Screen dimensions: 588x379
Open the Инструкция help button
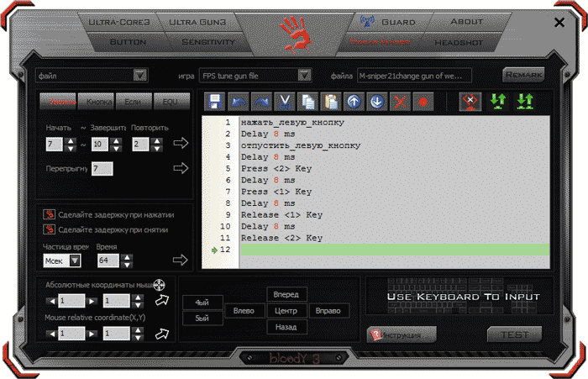pos(402,334)
